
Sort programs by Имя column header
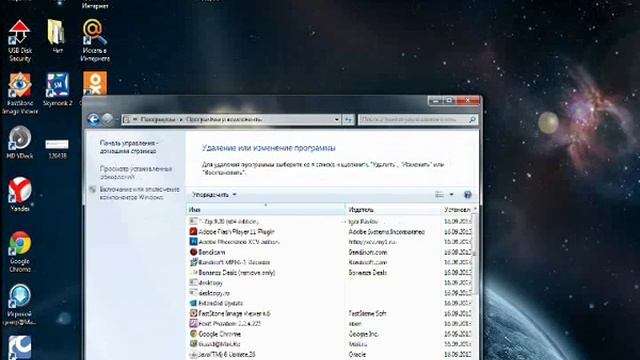tap(266, 209)
